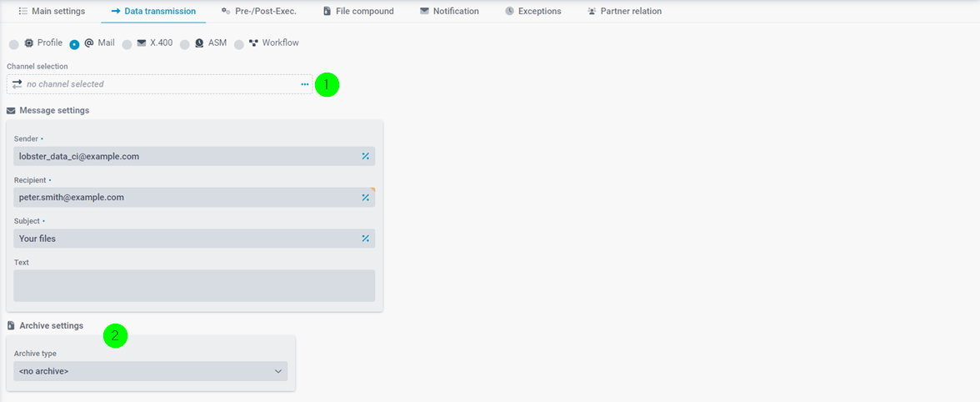
Task: Select the Profile radio button
Action: click(13, 44)
